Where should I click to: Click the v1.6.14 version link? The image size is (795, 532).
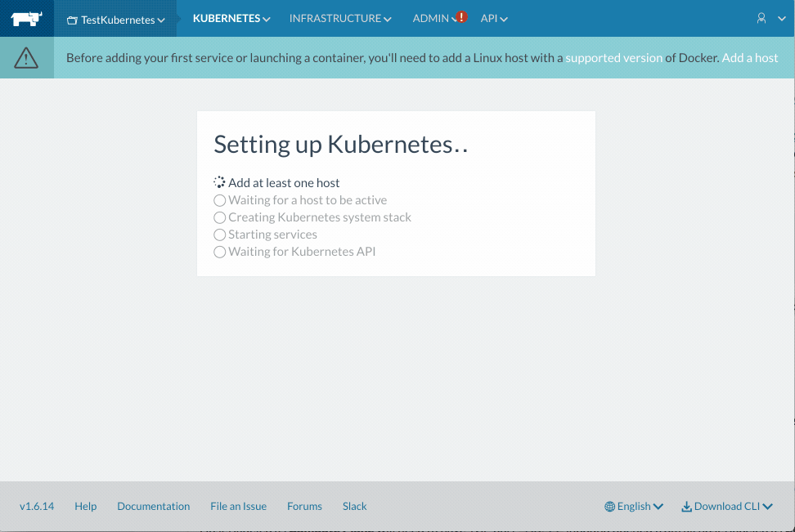[37, 506]
